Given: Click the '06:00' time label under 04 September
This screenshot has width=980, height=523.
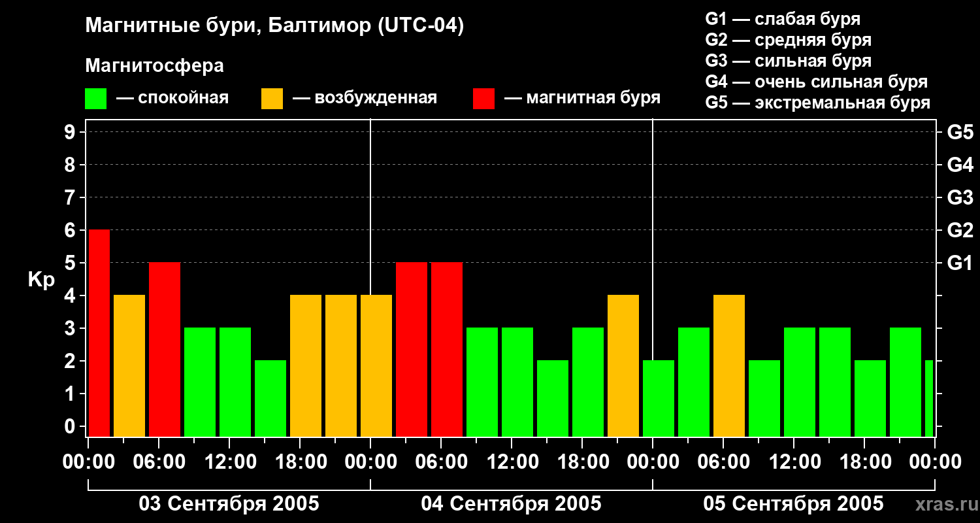Looking at the screenshot, I should [441, 462].
